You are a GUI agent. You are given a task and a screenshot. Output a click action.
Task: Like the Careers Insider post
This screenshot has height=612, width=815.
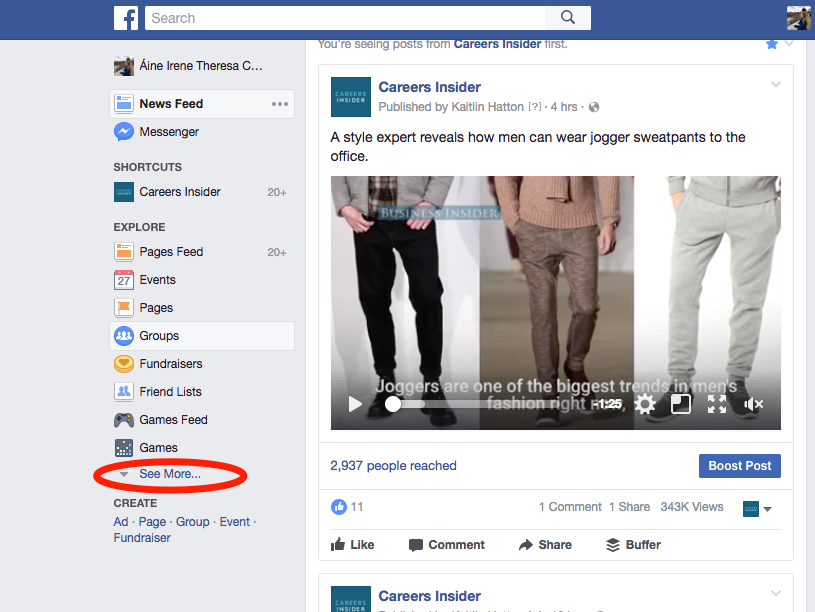point(352,545)
